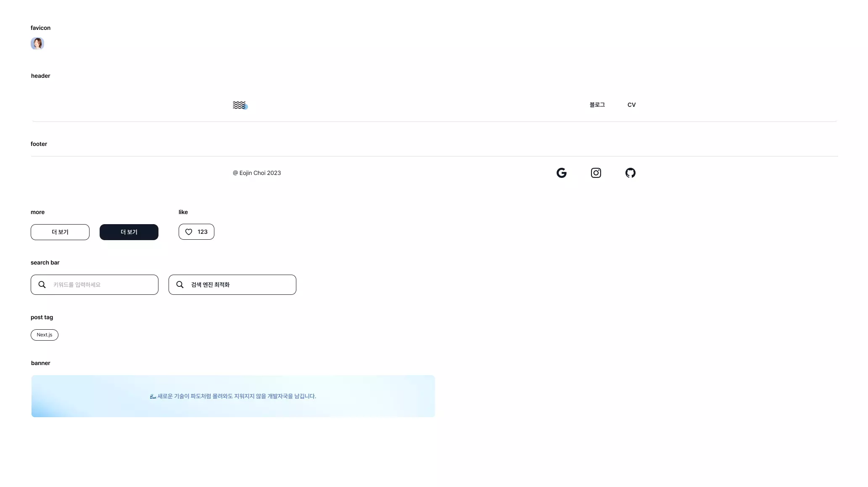
Task: Click the wave logo in the header
Action: 240,105
